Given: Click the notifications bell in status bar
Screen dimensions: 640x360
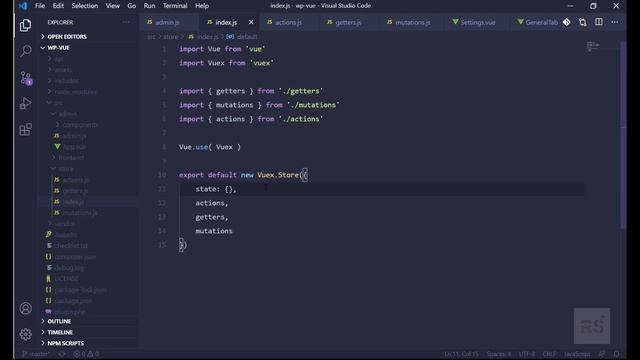Looking at the screenshot, I should coord(616,354).
